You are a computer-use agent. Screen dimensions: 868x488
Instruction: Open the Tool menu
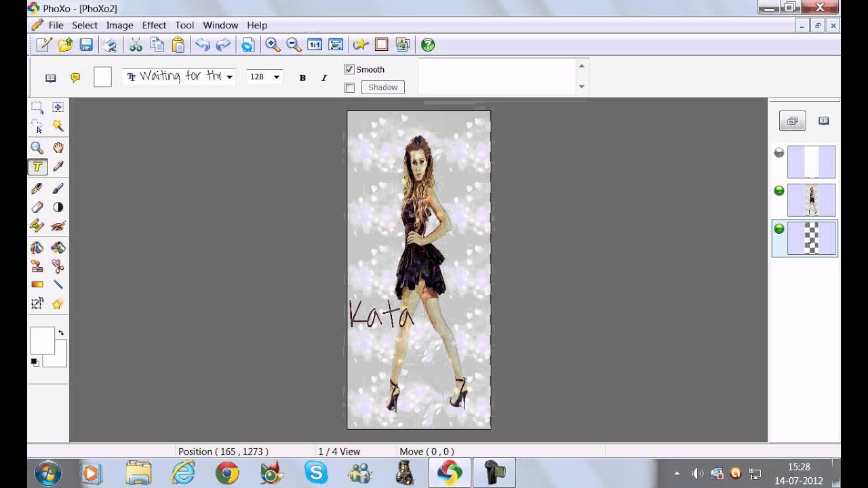tap(184, 25)
